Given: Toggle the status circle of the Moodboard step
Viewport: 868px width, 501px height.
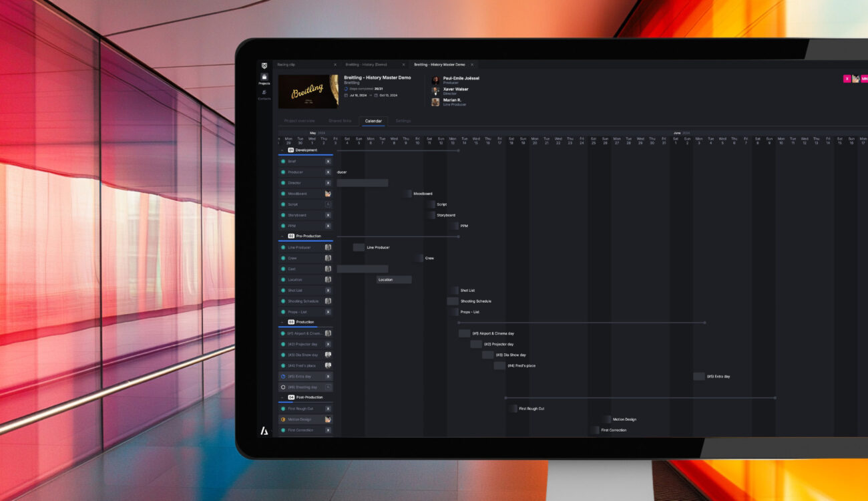Looking at the screenshot, I should coord(283,194).
